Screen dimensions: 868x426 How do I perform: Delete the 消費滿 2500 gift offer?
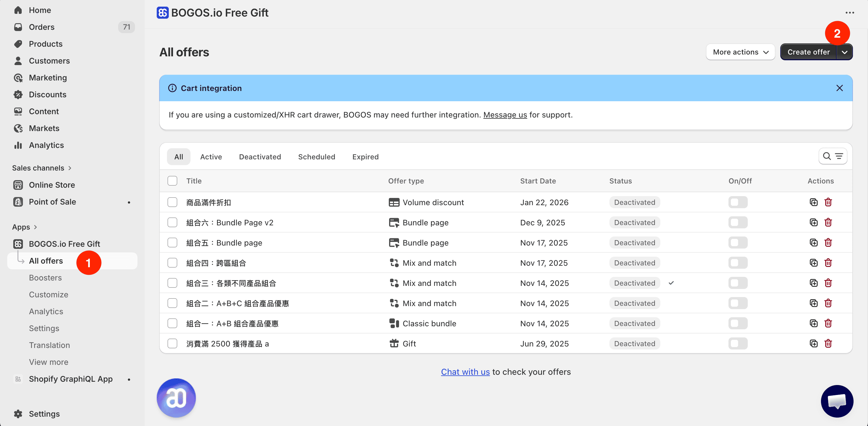click(x=828, y=343)
